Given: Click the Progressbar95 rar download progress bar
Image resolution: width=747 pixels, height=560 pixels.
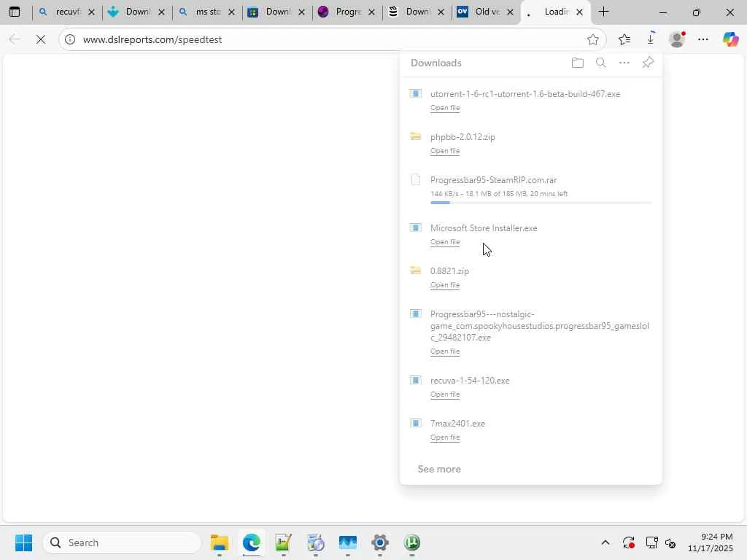Looking at the screenshot, I should coord(541,203).
